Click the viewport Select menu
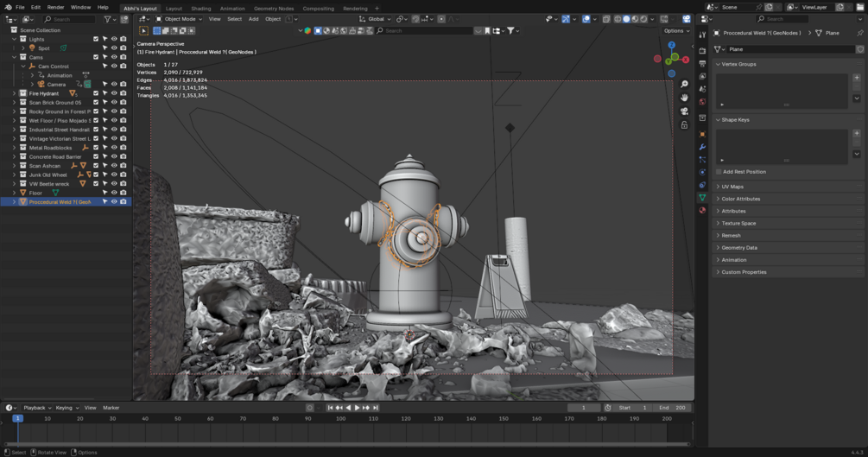 (235, 19)
